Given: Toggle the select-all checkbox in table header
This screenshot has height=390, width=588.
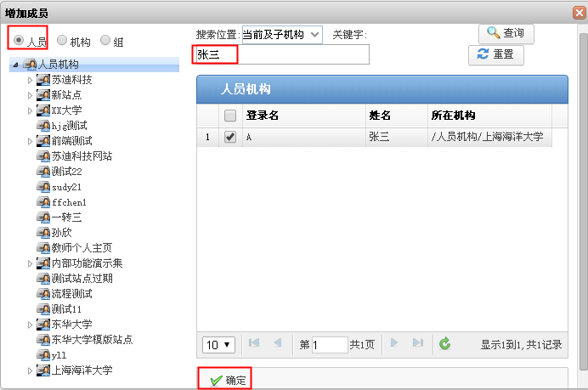Looking at the screenshot, I should pyautogui.click(x=229, y=116).
